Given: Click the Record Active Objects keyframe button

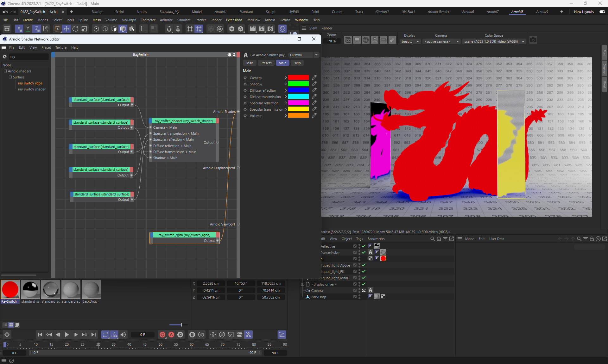Looking at the screenshot, I should (x=162, y=335).
